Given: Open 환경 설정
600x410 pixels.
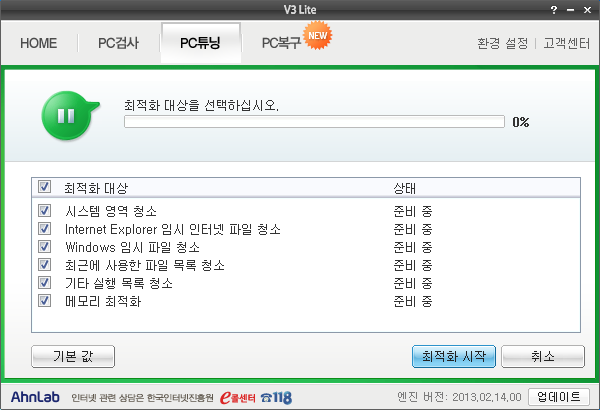Looking at the screenshot, I should coord(502,43).
